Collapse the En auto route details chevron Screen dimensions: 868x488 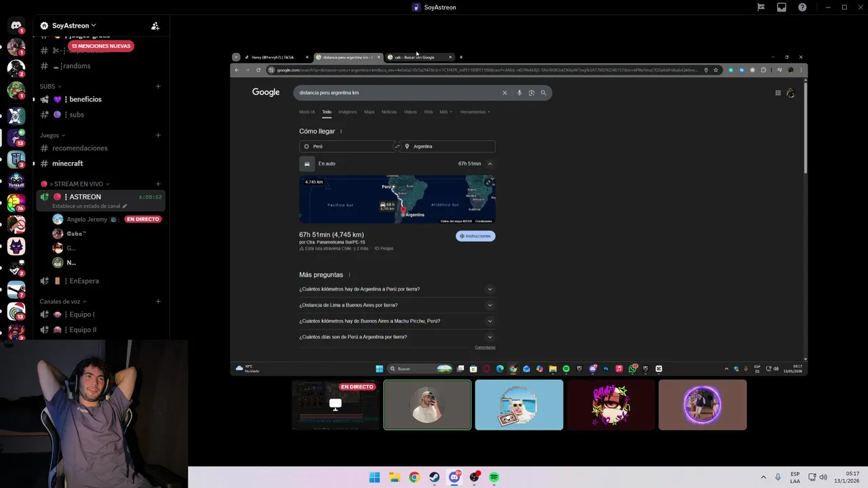490,163
